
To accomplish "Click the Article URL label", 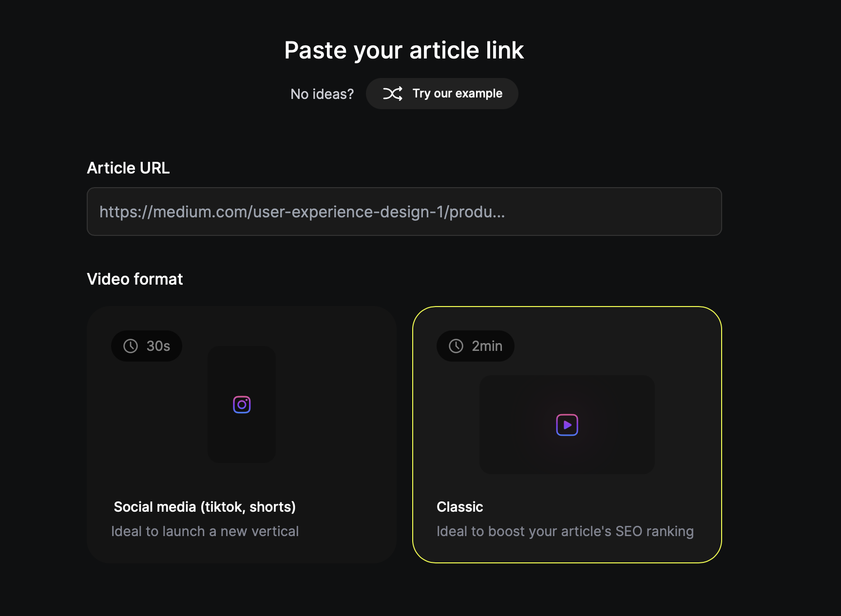I will (x=128, y=168).
